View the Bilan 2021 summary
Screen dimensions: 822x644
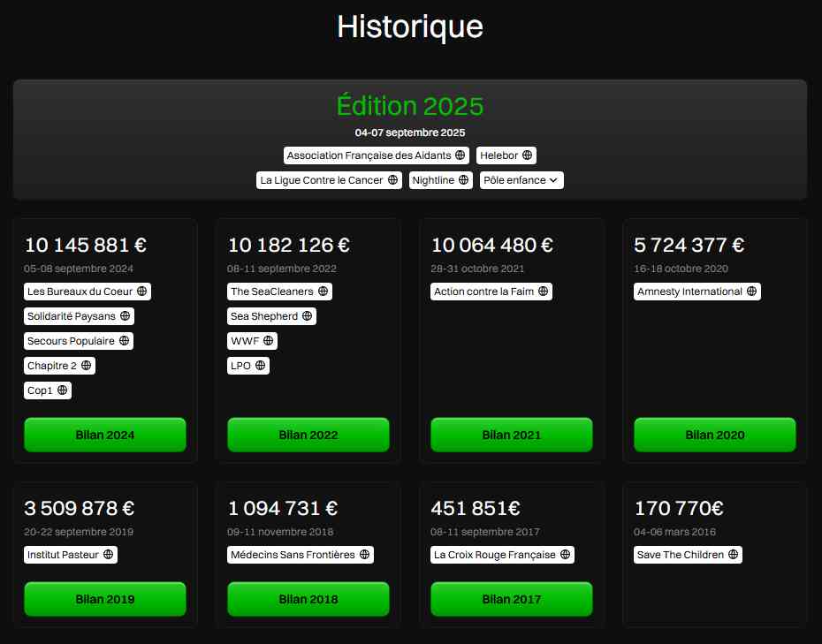(x=512, y=435)
